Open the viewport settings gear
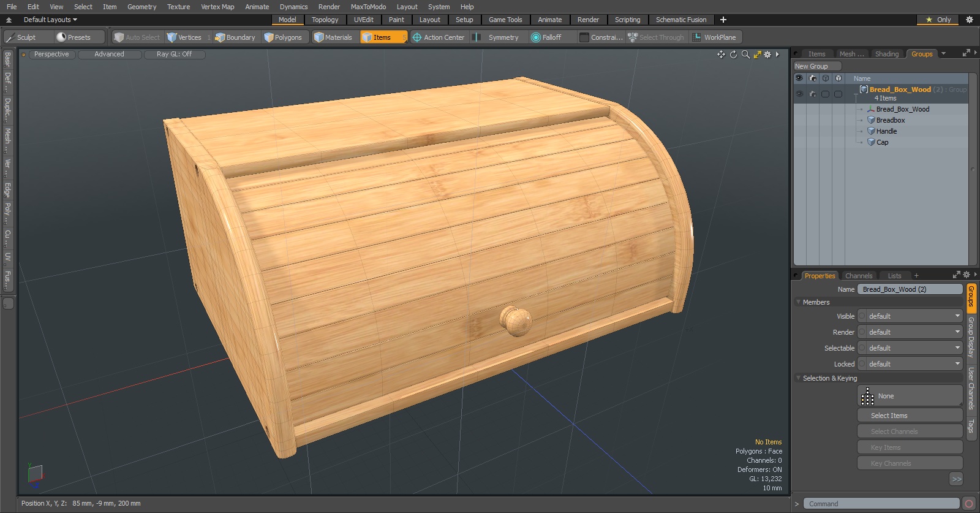 767,55
